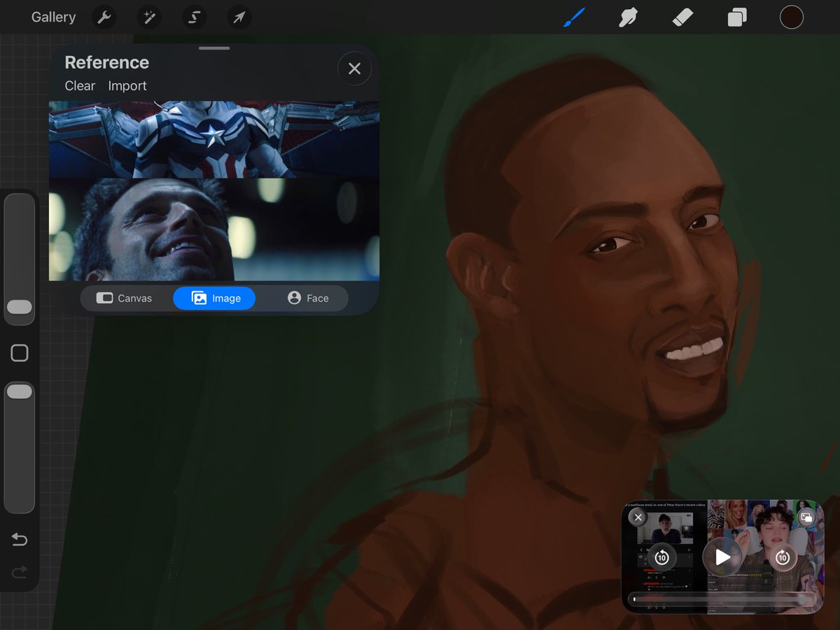
Task: Open the Gallery view
Action: pyautogui.click(x=53, y=17)
